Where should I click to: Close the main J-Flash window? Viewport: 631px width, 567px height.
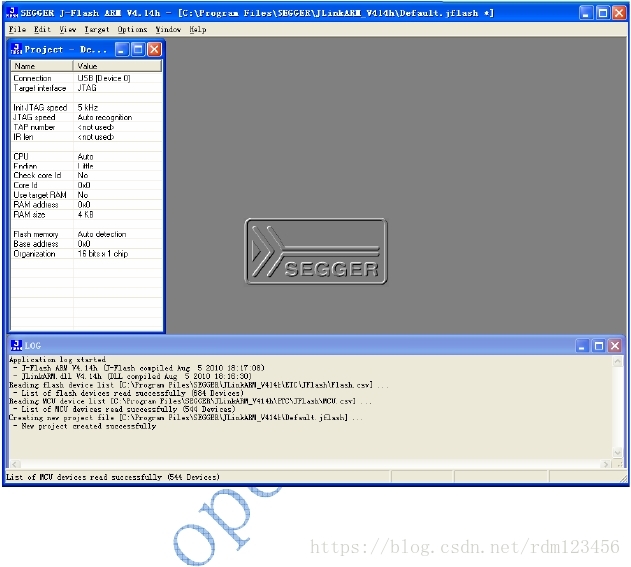(619, 13)
